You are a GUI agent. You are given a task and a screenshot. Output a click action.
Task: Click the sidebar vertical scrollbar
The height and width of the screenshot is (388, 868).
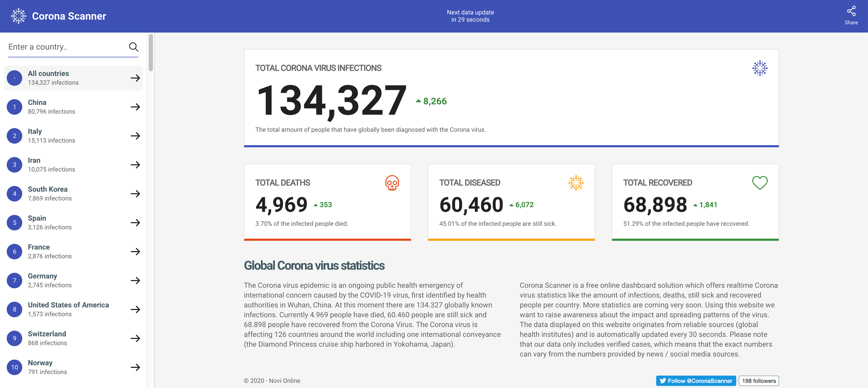(151, 53)
